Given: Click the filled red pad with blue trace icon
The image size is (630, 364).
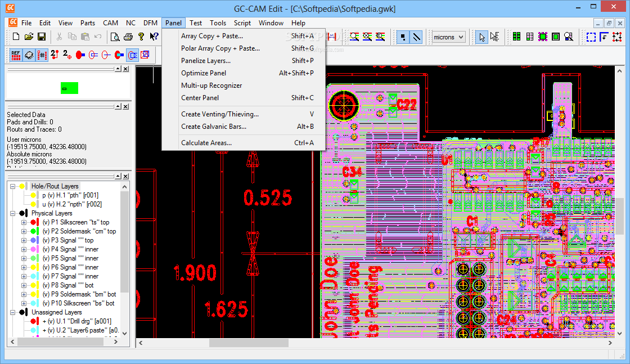Looking at the screenshot, I should tap(80, 55).
